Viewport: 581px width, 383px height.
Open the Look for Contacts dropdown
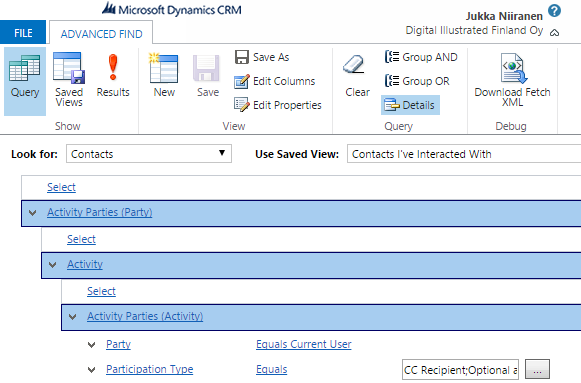pyautogui.click(x=149, y=154)
